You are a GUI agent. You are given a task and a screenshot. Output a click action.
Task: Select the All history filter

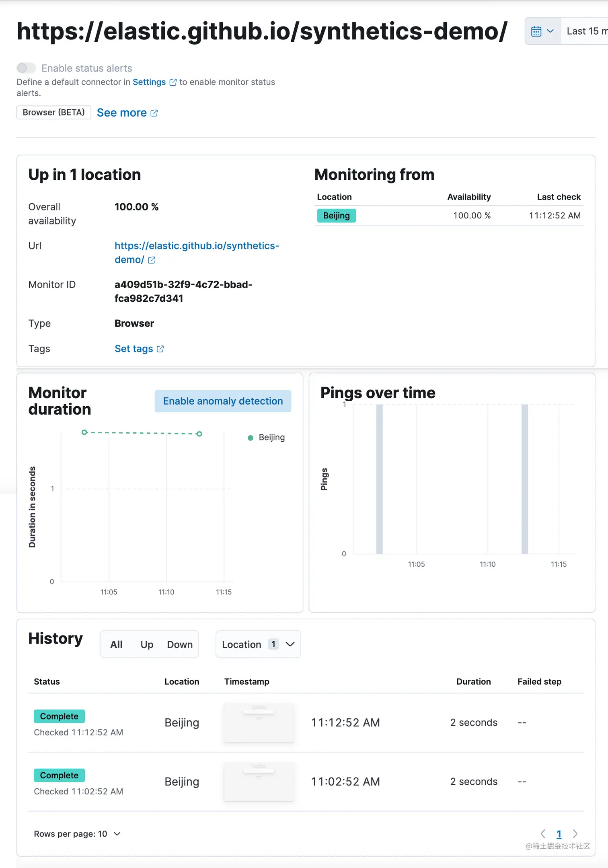point(117,644)
